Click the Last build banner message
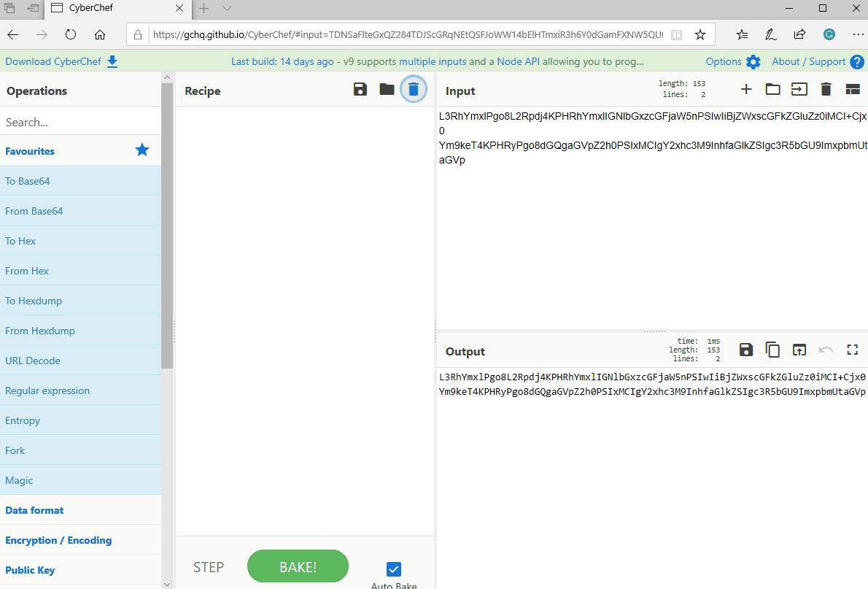 click(438, 61)
